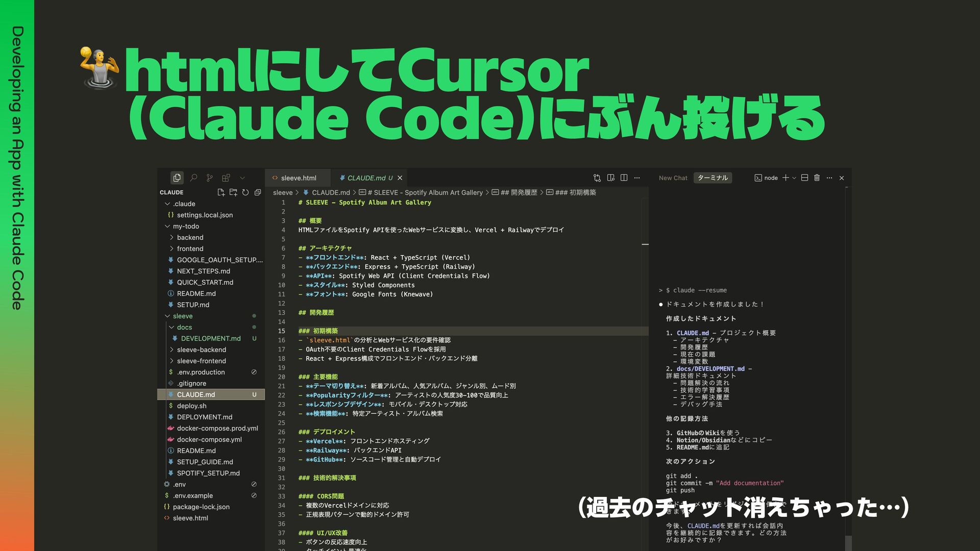The width and height of the screenshot is (980, 551).
Task: Click line number 15 in the editor gutter
Action: pyautogui.click(x=281, y=331)
